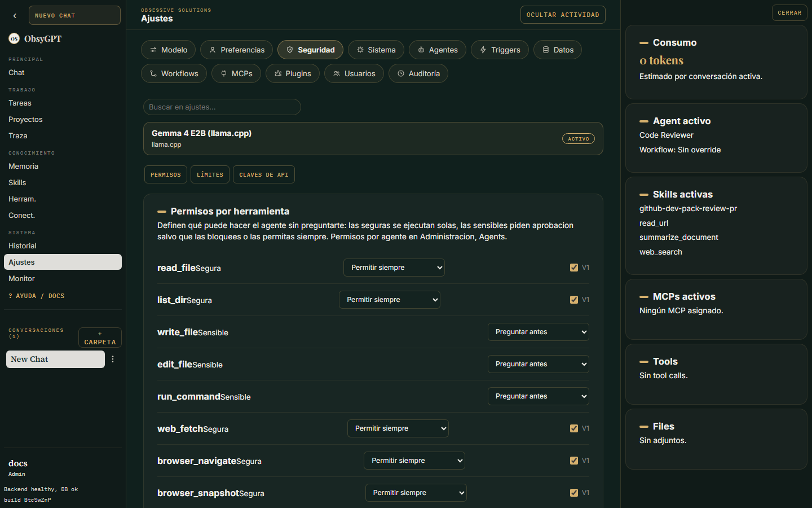
Task: Open the read_file permission dropdown
Action: [x=394, y=268]
